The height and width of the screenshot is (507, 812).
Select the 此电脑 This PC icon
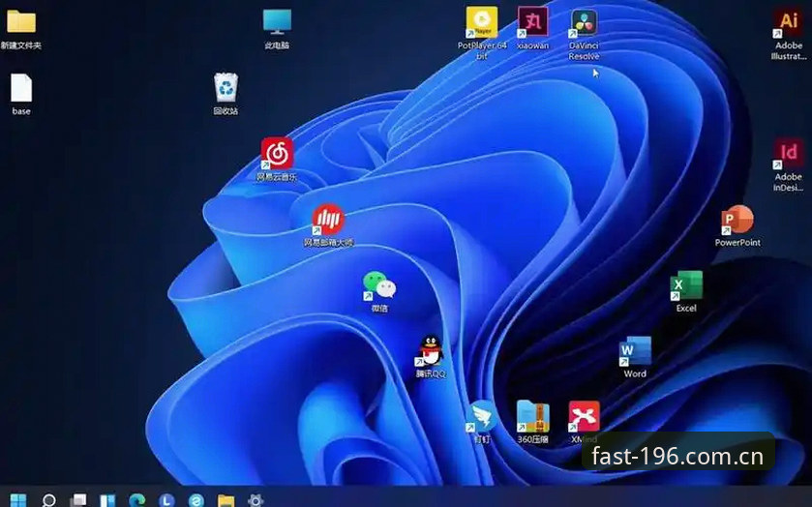(x=277, y=21)
